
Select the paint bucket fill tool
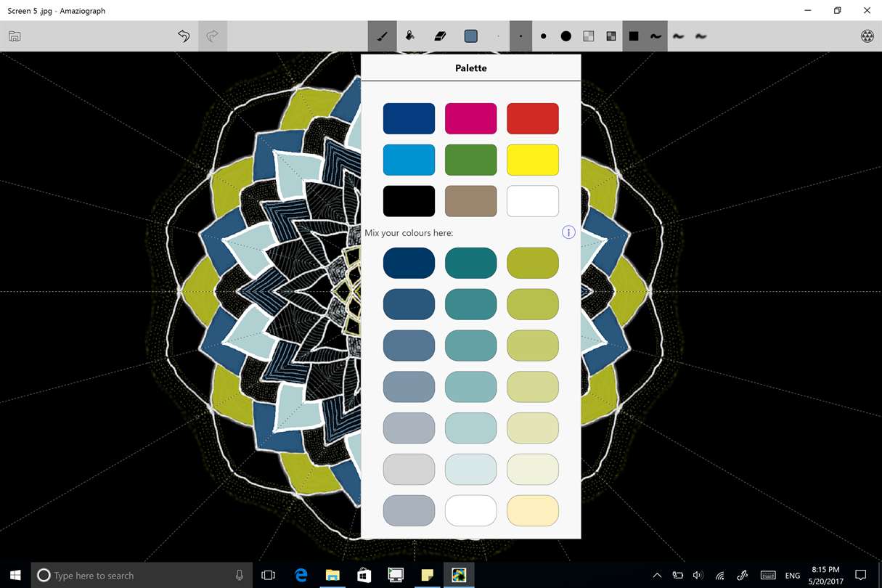pyautogui.click(x=410, y=36)
